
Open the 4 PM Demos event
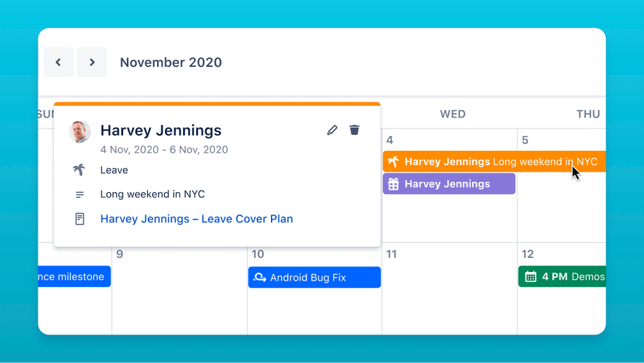(562, 277)
